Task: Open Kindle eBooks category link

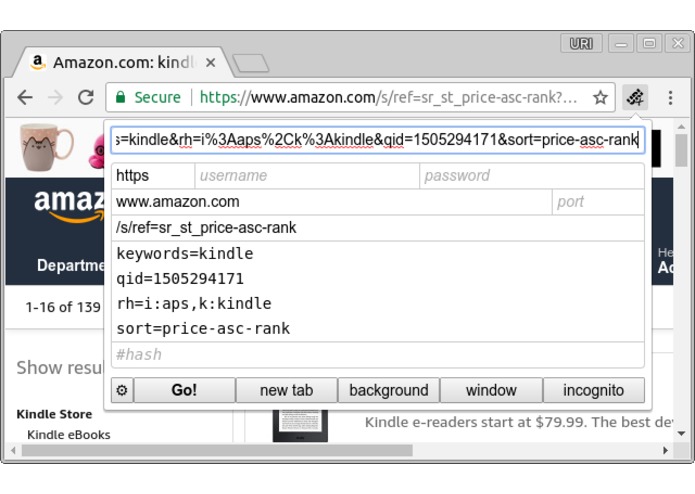Action: pyautogui.click(x=68, y=435)
